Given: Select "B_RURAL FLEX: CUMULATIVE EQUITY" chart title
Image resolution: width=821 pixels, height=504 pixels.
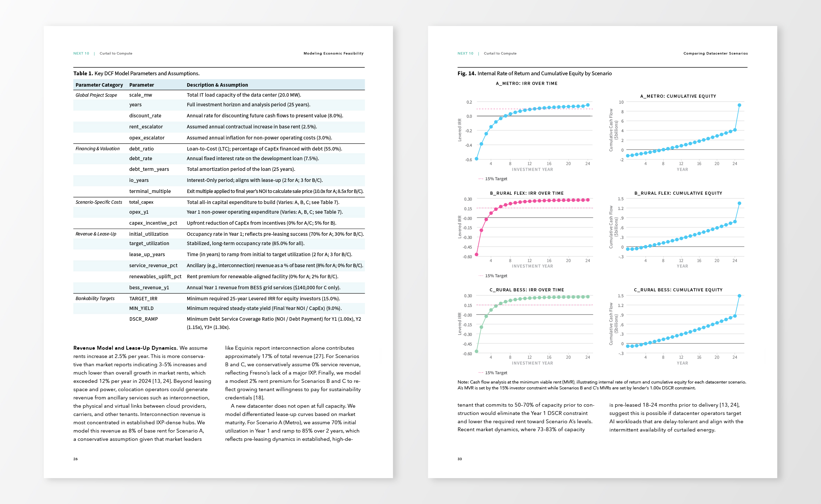Looking at the screenshot, I should 678,193.
